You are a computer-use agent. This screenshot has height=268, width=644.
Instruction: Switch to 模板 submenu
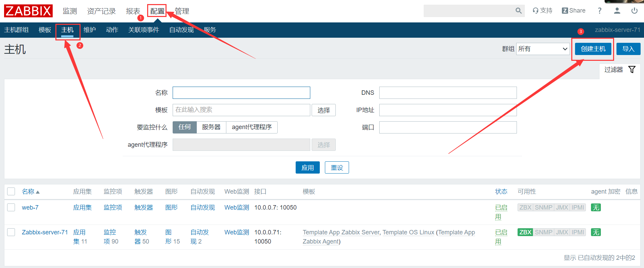[45, 30]
